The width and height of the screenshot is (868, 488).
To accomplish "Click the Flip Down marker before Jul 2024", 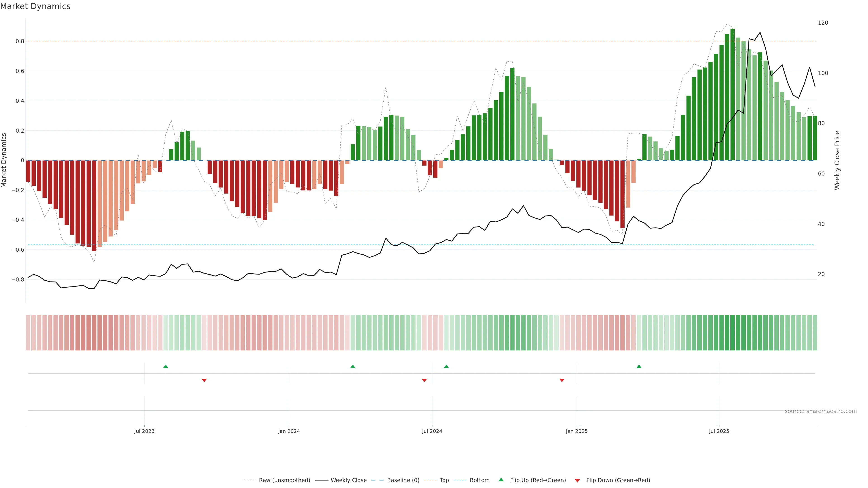I will pyautogui.click(x=424, y=380).
